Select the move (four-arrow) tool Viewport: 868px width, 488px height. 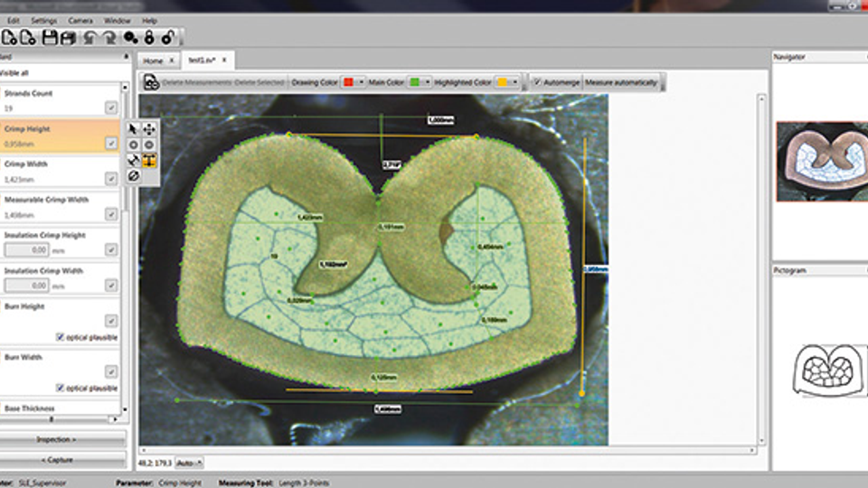(x=149, y=129)
